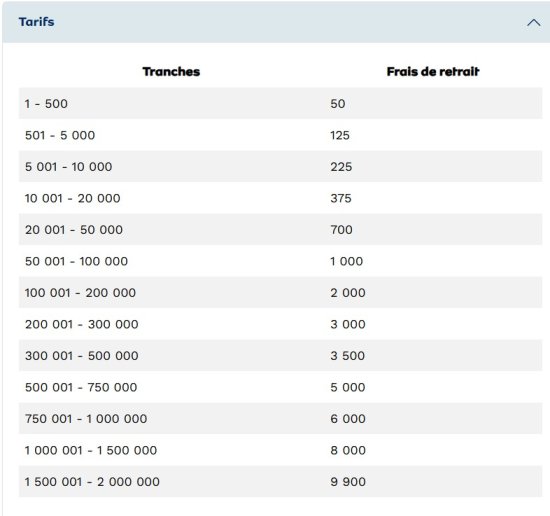Select the 750 001 - 1 000 000 tranche
Screen dimensions: 550x516
coord(86,418)
